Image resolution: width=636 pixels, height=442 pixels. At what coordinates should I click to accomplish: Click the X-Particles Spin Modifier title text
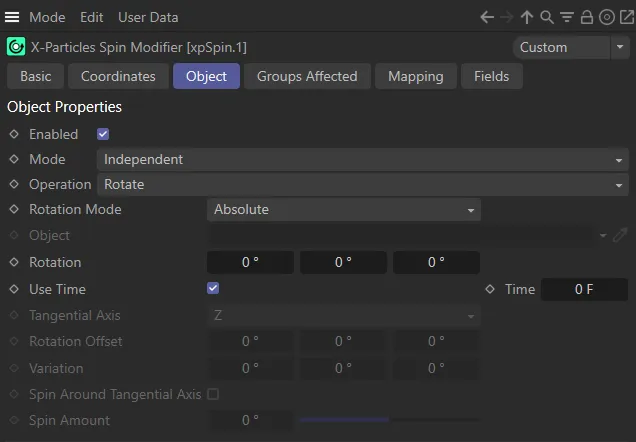[138, 47]
